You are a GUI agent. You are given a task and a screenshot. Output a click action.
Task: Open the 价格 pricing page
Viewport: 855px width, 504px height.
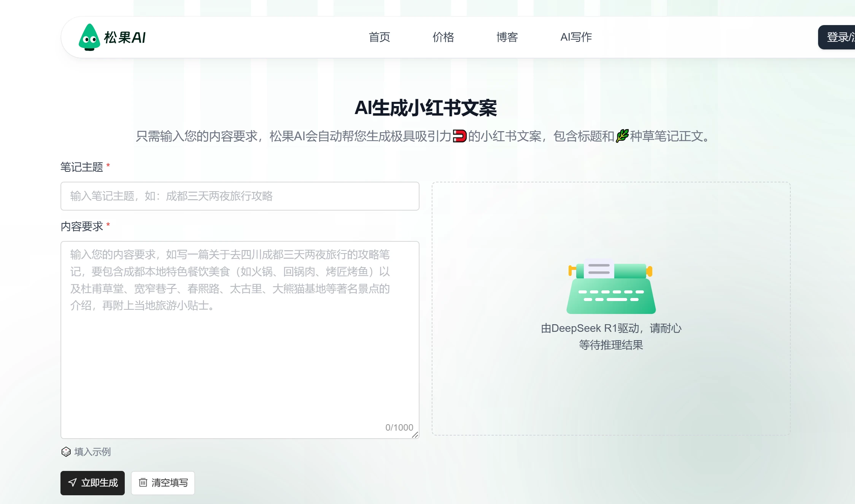pos(443,37)
